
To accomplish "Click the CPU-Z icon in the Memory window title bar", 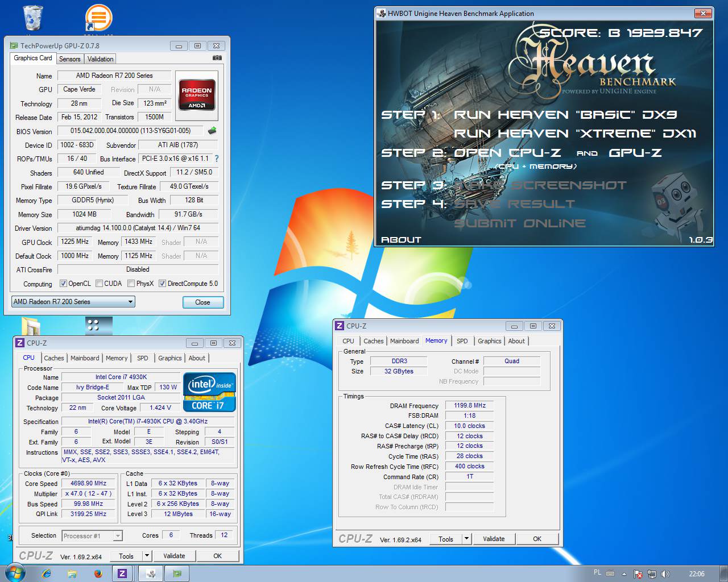I will [x=340, y=326].
